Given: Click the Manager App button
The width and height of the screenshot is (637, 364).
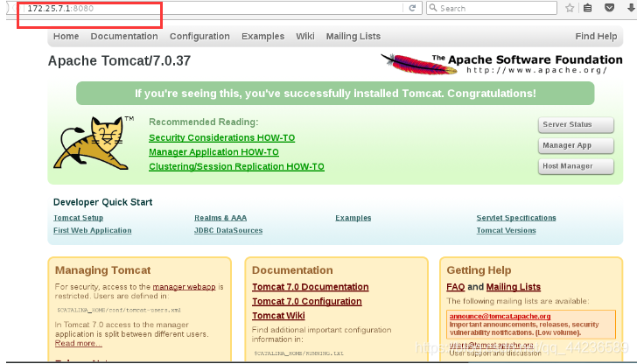Looking at the screenshot, I should point(576,145).
